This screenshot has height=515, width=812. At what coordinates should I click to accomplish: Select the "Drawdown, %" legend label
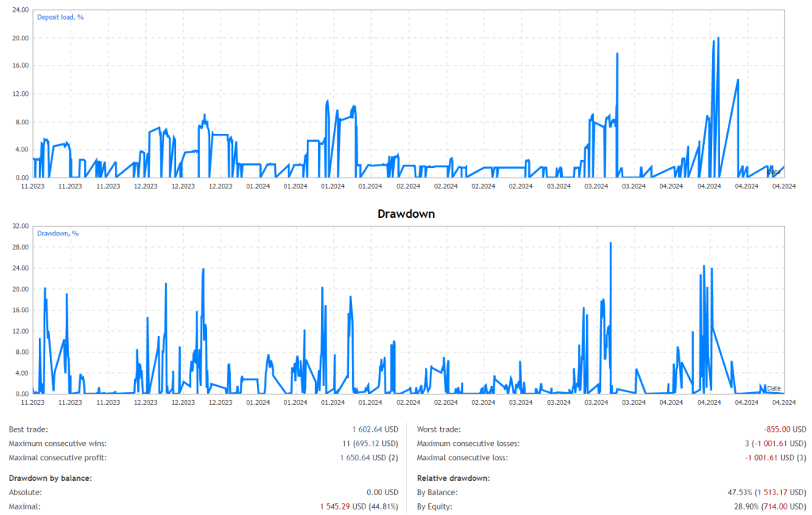tap(58, 234)
